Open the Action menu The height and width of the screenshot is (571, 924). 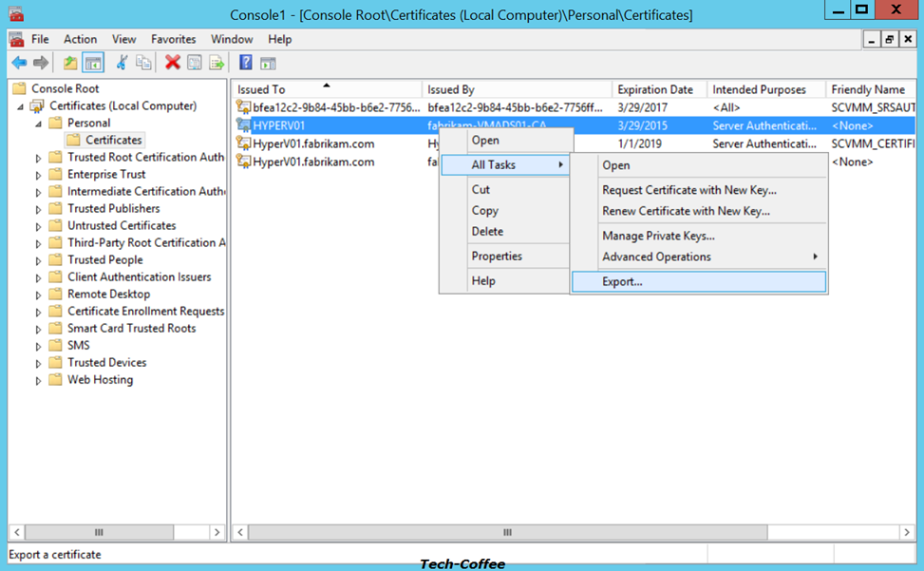click(x=80, y=40)
